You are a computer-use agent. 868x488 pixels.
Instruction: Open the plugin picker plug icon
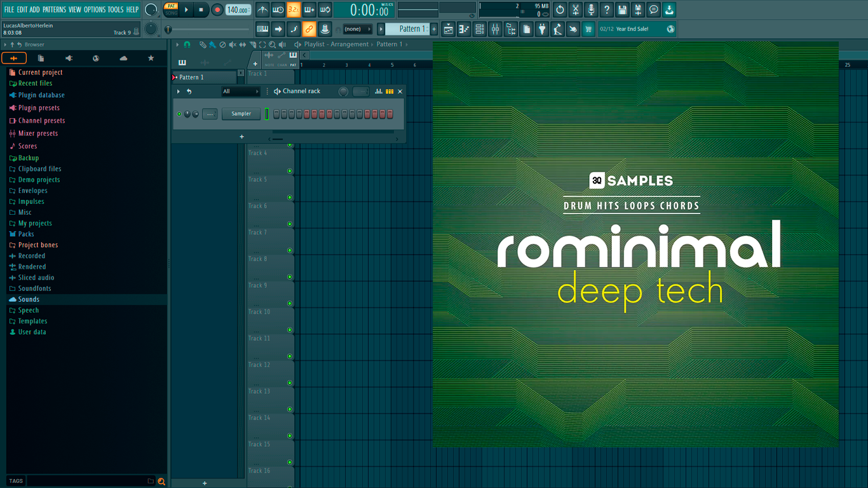pyautogui.click(x=542, y=29)
